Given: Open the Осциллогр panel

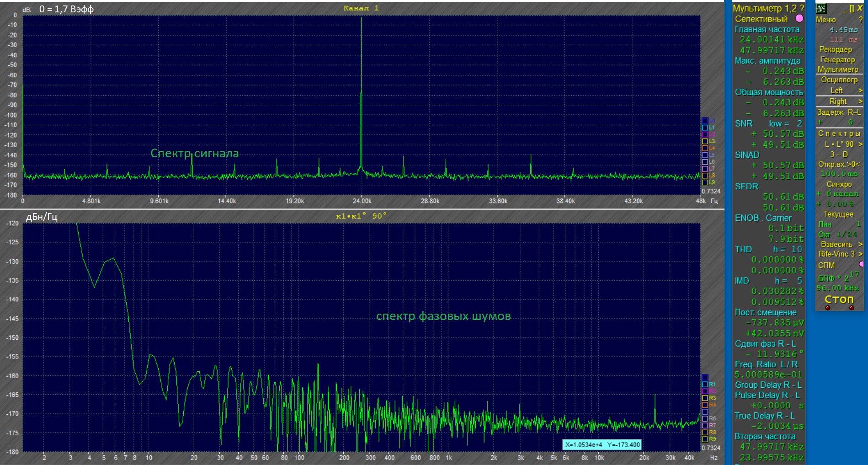Looking at the screenshot, I should click(839, 80).
